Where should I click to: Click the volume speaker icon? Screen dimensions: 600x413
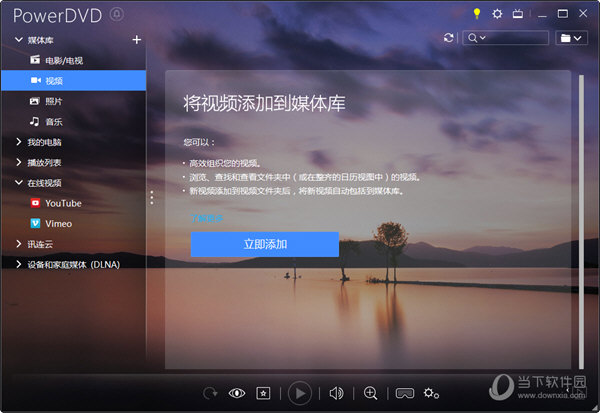point(336,393)
